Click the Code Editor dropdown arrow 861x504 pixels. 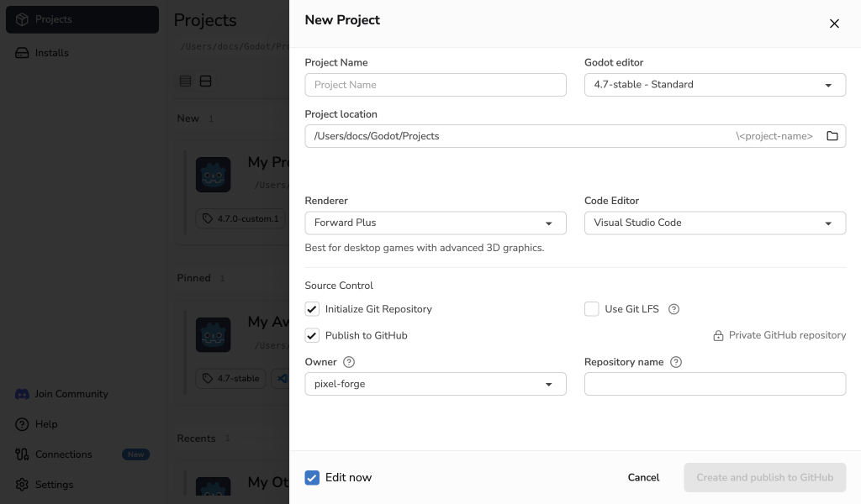click(x=828, y=223)
